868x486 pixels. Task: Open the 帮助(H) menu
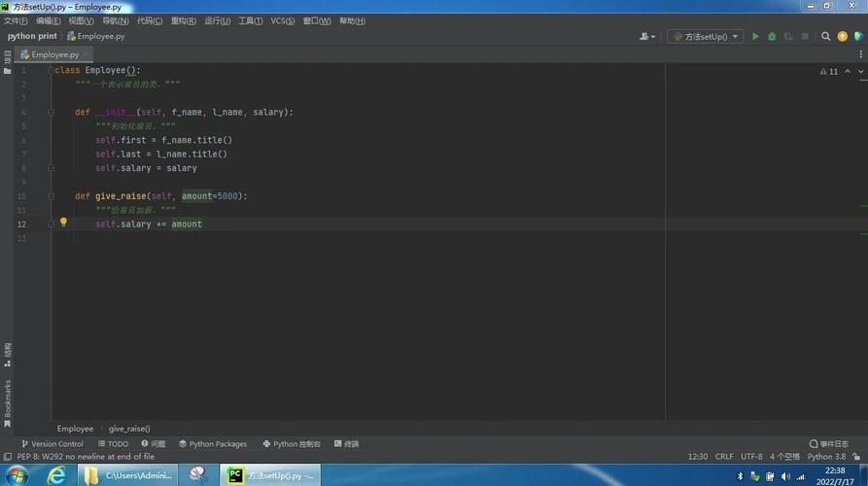tap(352, 20)
